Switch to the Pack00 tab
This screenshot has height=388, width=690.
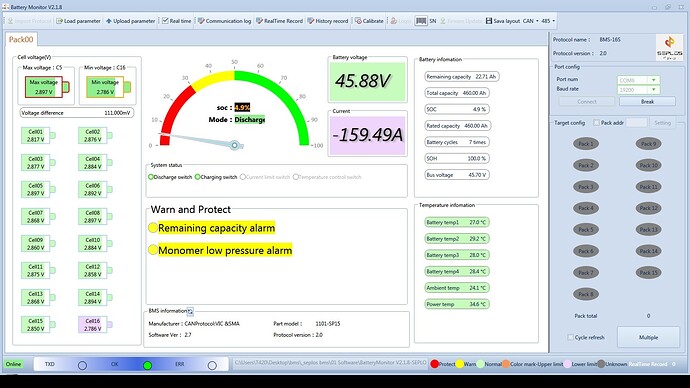[21, 40]
